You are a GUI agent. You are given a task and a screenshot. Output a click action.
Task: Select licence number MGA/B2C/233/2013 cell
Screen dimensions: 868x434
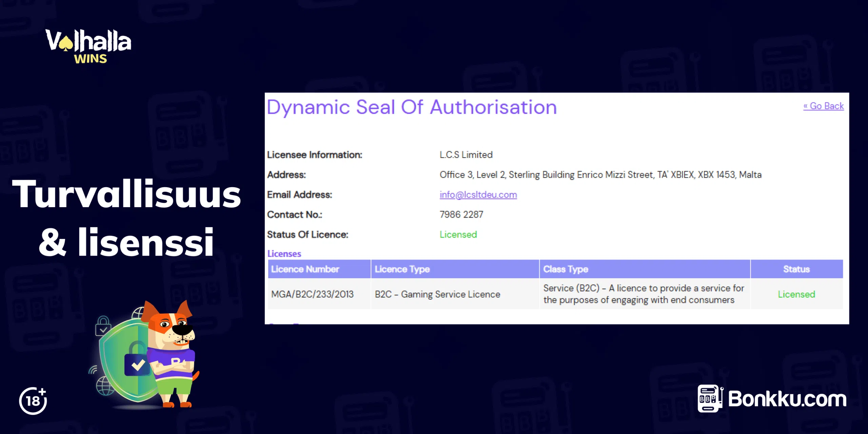click(312, 294)
